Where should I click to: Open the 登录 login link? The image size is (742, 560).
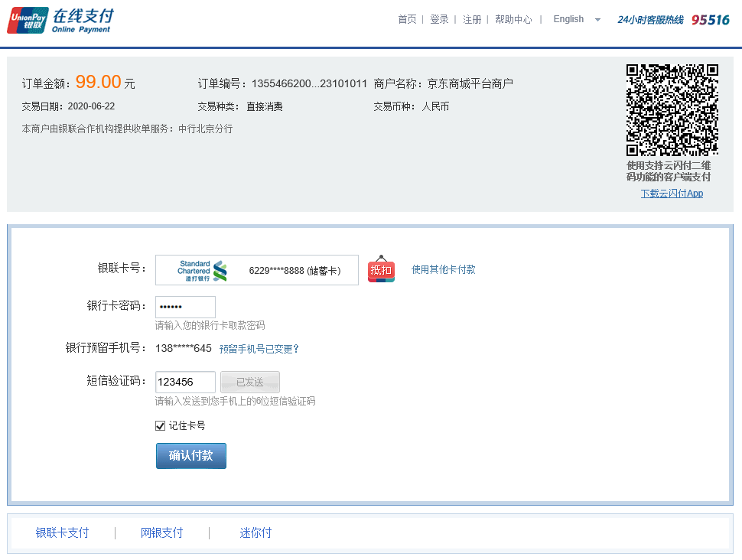click(x=439, y=19)
